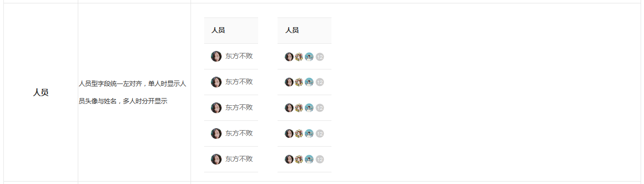Click the blue-background avatar in the third multi-person row

[x=309, y=108]
